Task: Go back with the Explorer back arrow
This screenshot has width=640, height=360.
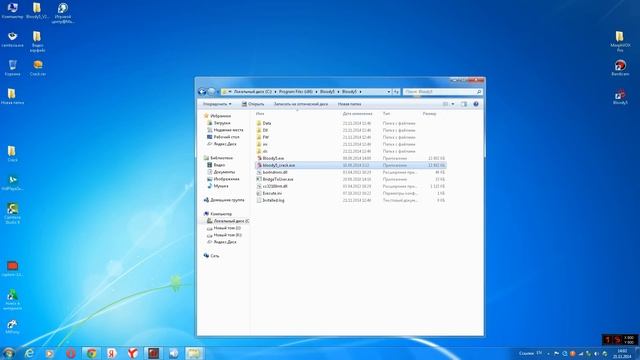Action: pyautogui.click(x=202, y=92)
